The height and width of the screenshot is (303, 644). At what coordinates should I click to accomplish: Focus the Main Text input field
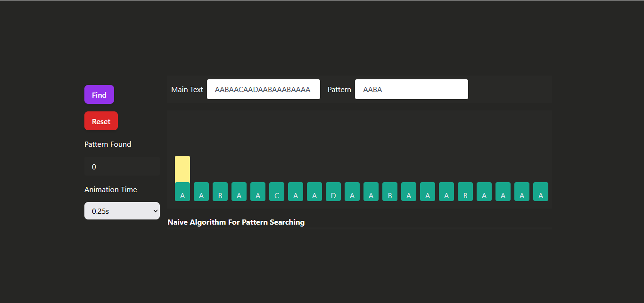264,89
